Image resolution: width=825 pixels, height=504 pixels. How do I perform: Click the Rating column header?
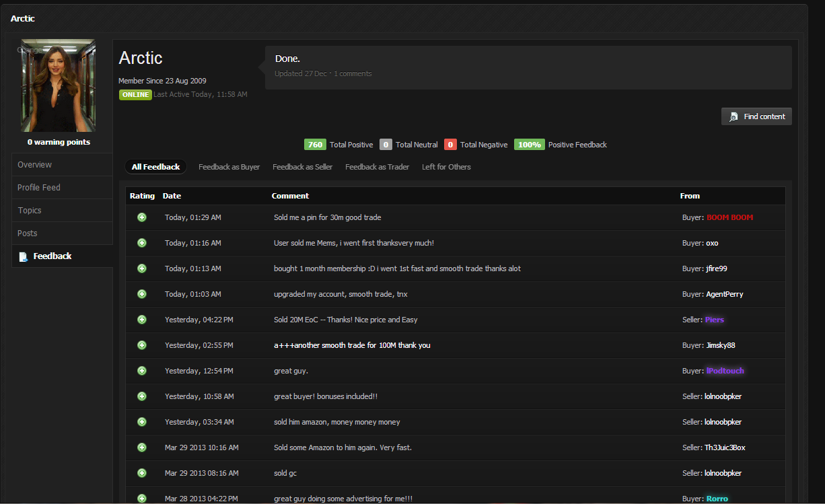click(142, 196)
